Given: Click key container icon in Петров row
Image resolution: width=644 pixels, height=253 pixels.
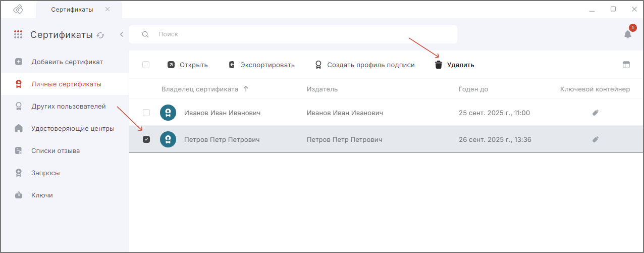Looking at the screenshot, I should point(596,139).
